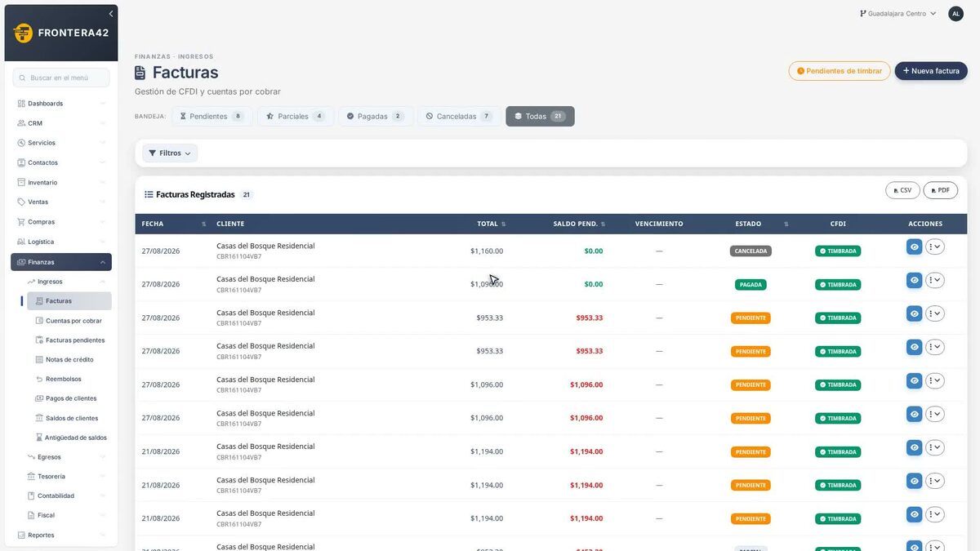Switch to the Pendientes tab
Viewport: 980px width, 551px height.
(212, 117)
